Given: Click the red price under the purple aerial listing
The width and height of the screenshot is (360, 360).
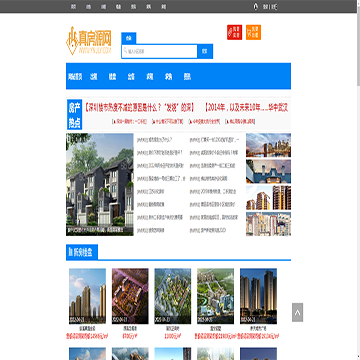Looking at the screenshot, I should (x=130, y=336).
